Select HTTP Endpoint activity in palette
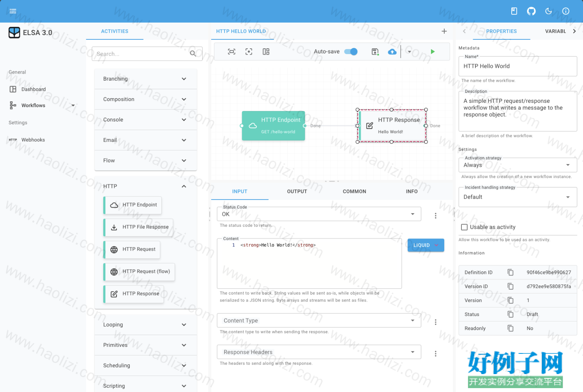Viewport: 583px width, 392px height. [133, 205]
